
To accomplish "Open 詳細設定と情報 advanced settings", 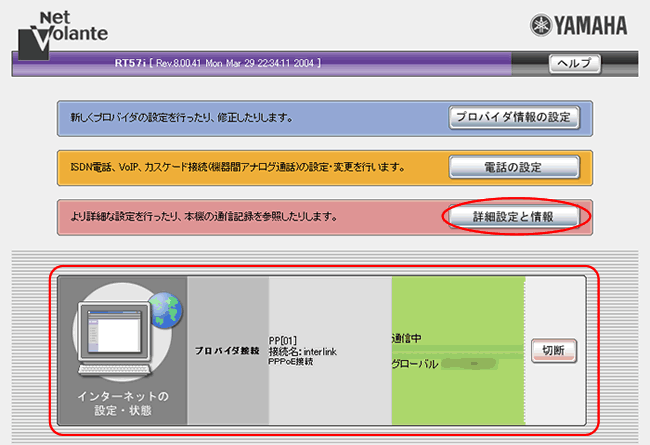I will click(x=513, y=216).
